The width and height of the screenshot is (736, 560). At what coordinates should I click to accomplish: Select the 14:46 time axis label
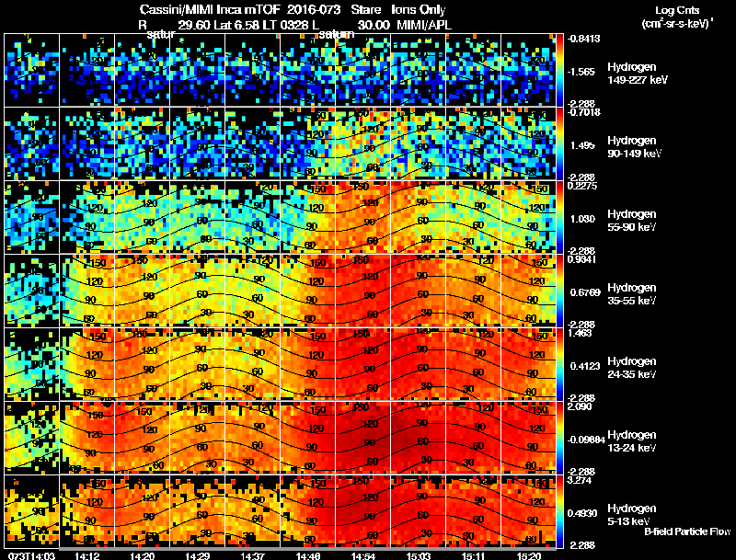[x=308, y=555]
